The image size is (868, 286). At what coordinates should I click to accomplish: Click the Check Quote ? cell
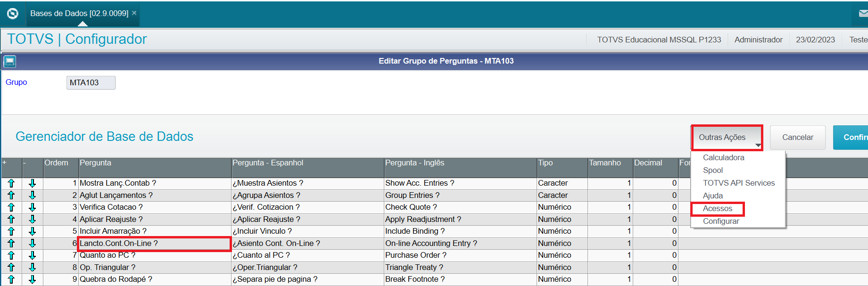pos(460,207)
